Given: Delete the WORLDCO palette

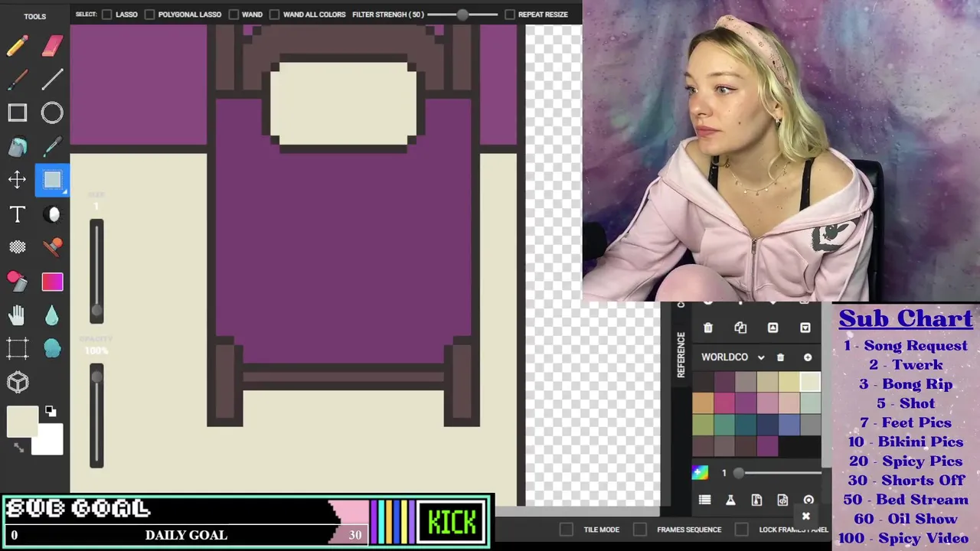Looking at the screenshot, I should tap(780, 357).
